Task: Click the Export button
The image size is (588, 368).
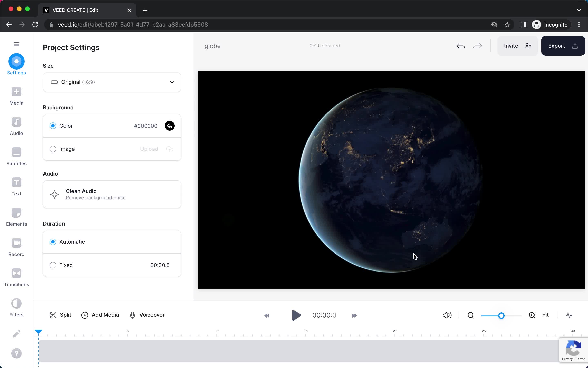Action: [x=563, y=46]
